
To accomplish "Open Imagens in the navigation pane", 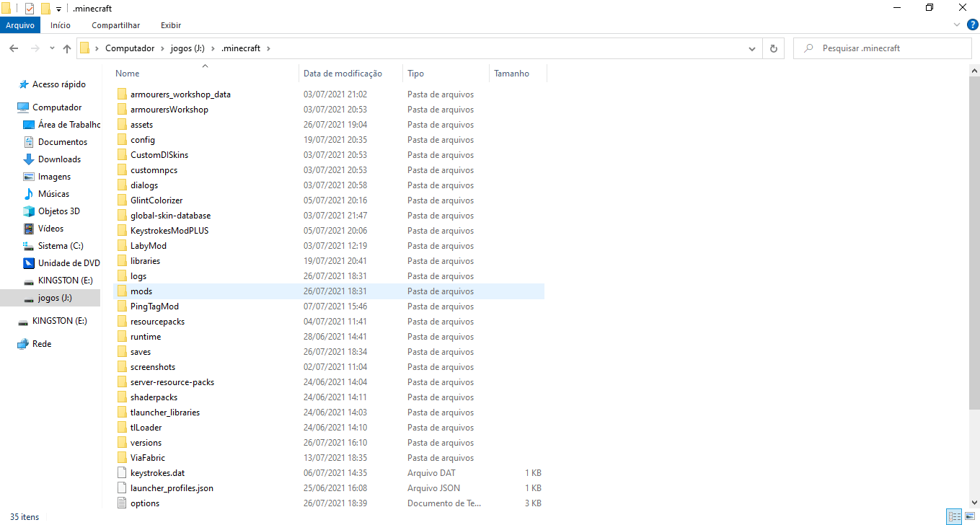I will pyautogui.click(x=54, y=177).
